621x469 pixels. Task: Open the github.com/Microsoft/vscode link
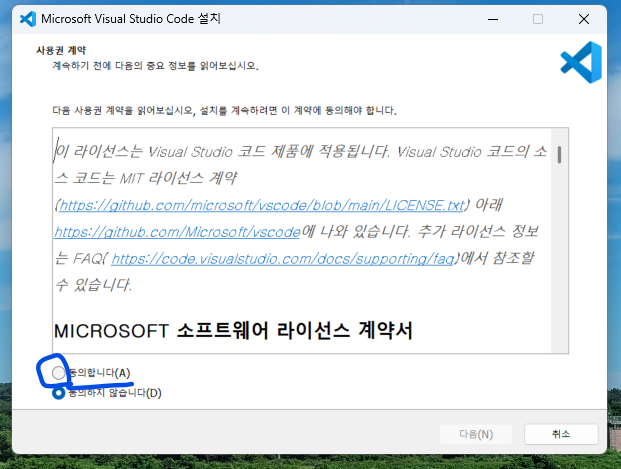pyautogui.click(x=177, y=232)
